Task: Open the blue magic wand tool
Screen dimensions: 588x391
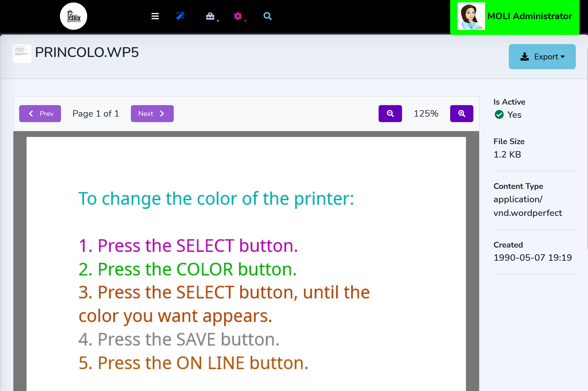Action: point(180,16)
